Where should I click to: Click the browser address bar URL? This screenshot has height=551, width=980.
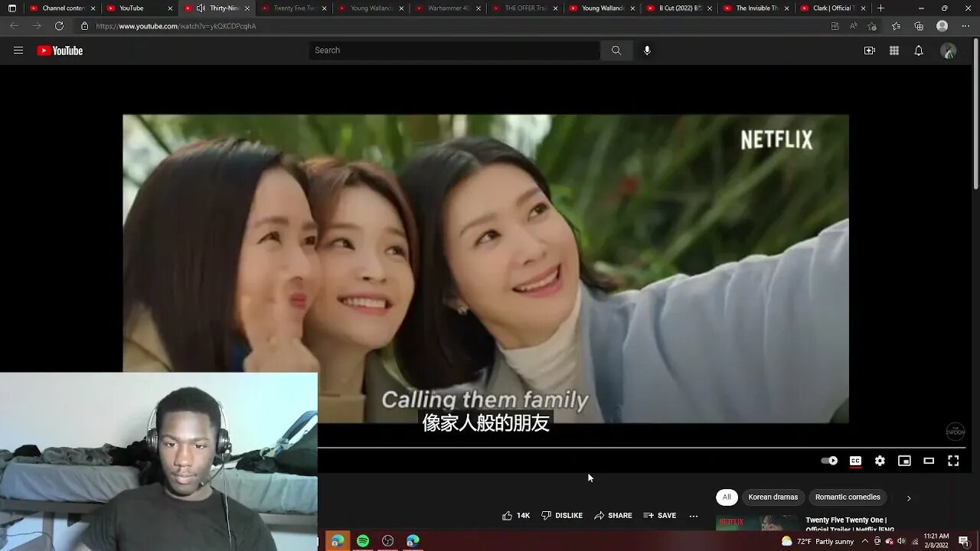point(176,26)
